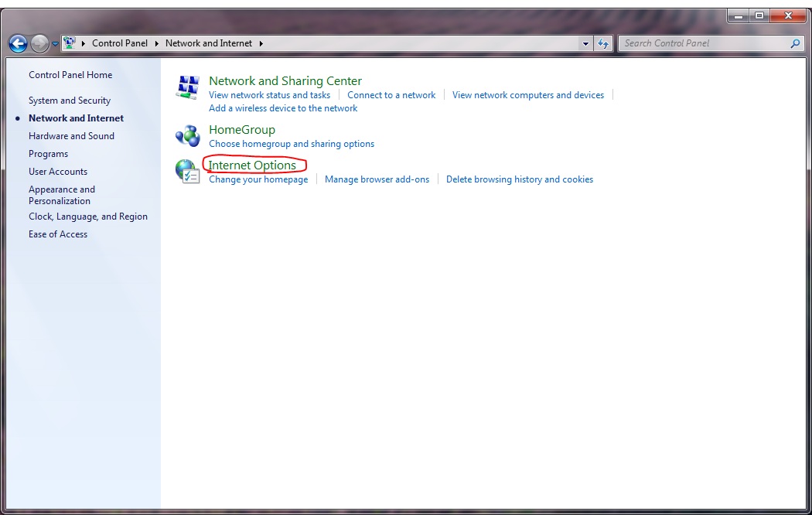
Task: Minimize the Control Panel window
Action: click(x=739, y=16)
